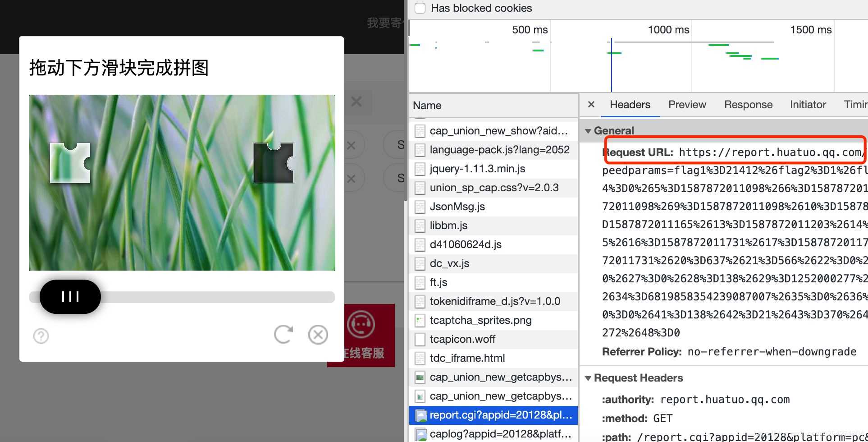Screen dimensions: 868x442
Task: Switch to the Initiator tab
Action: (x=808, y=105)
